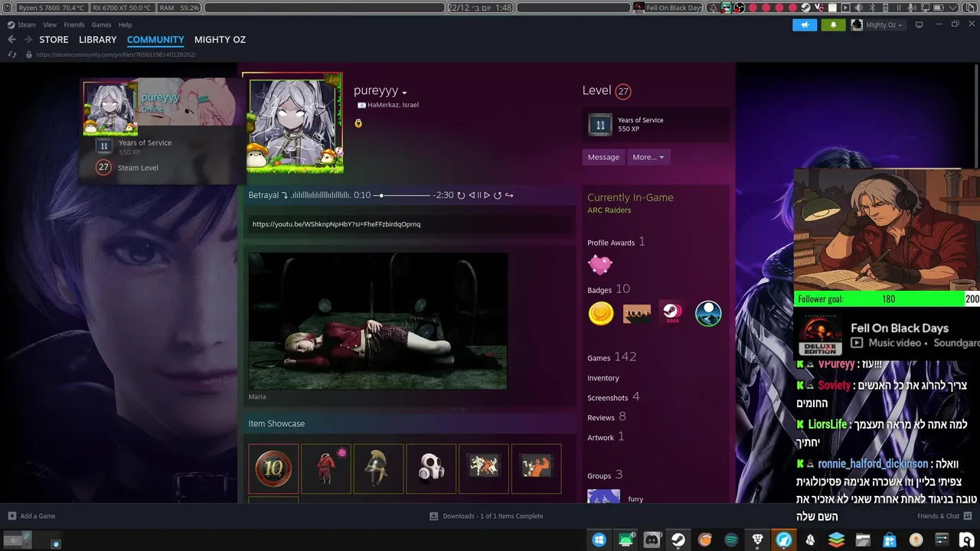
Task: Select the red character showcase item
Action: tap(326, 468)
